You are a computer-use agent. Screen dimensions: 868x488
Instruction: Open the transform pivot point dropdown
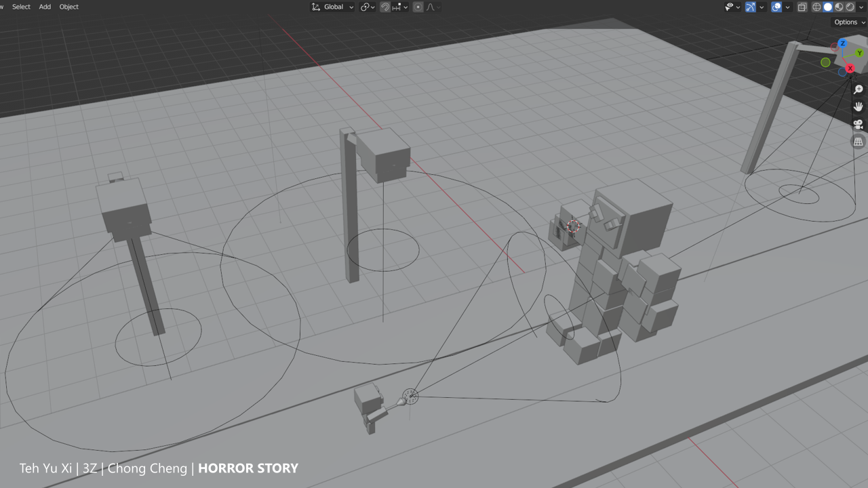368,7
